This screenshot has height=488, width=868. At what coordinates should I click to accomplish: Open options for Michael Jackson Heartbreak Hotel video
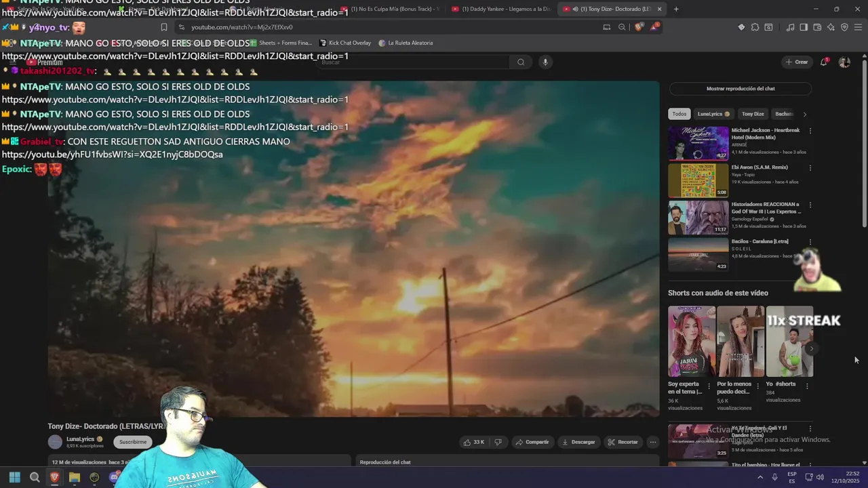coord(810,131)
